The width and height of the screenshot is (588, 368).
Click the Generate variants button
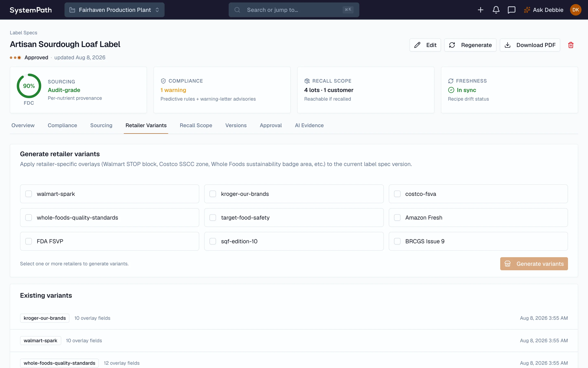pyautogui.click(x=534, y=264)
